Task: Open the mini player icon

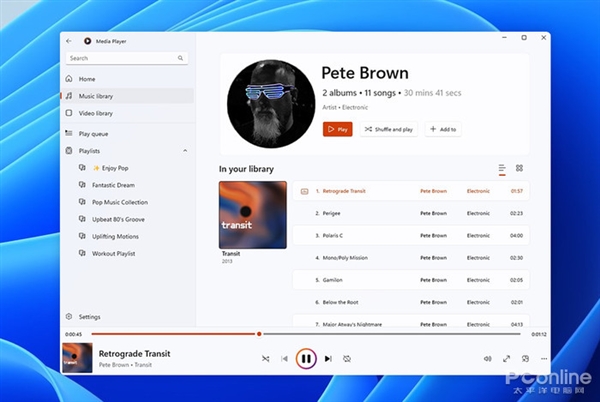Action: point(525,359)
